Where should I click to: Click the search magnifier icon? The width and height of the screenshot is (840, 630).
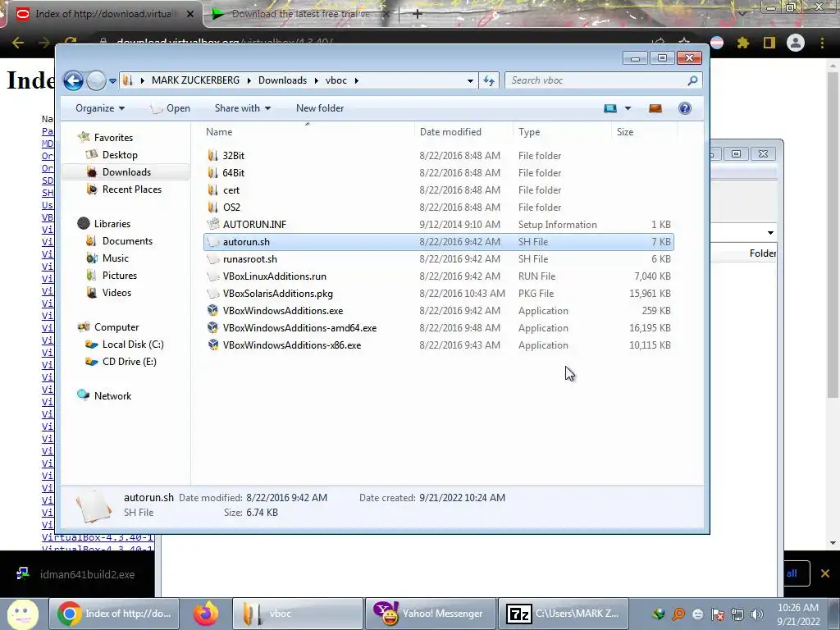coord(692,80)
